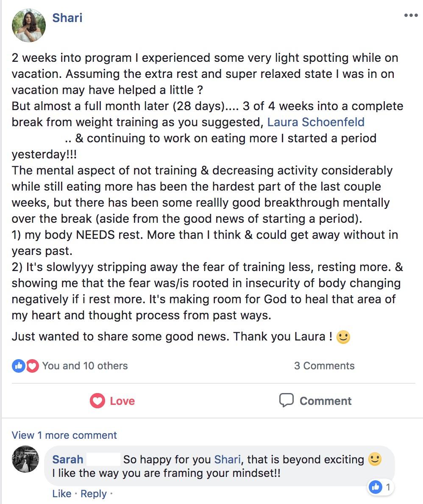Toggle the Love reaction button
Viewport: 423px width, 504px height.
point(112,401)
